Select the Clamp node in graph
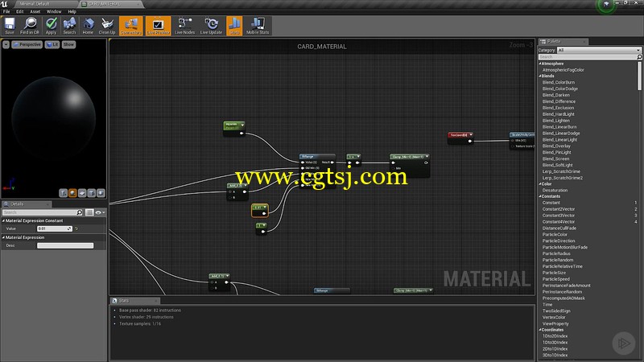Image resolution: width=644 pixels, height=362 pixels. pos(410,165)
